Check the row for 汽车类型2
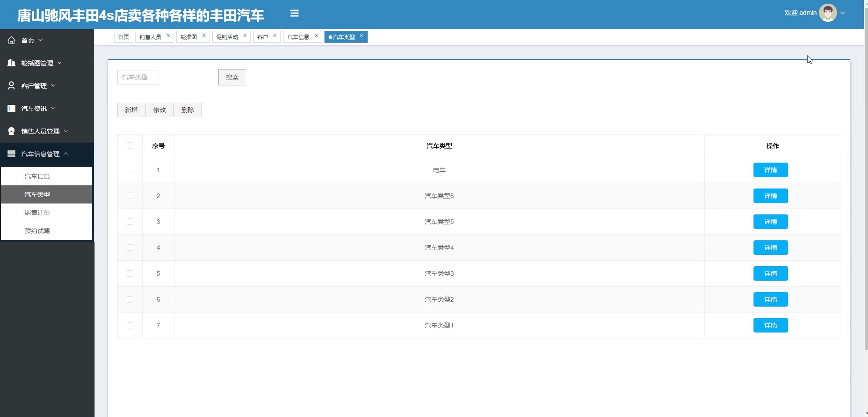The image size is (868, 417). [x=130, y=299]
